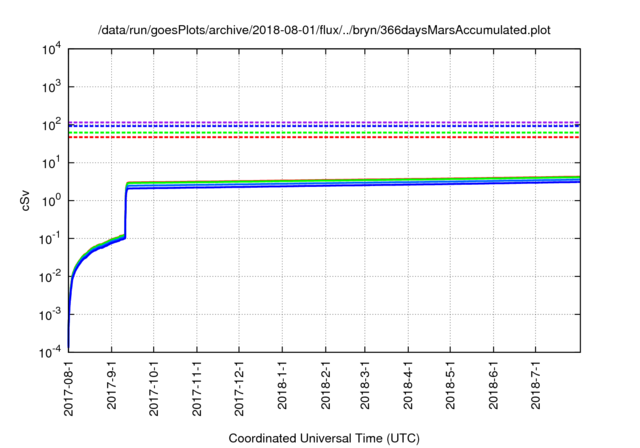The height and width of the screenshot is (448, 640).
Task: Click the blue dashed limit line
Action: [x=324, y=126]
